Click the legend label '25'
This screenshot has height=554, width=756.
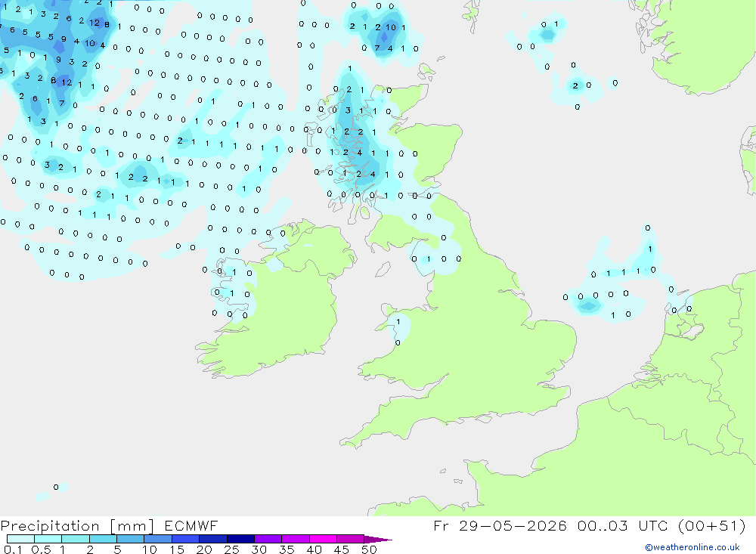(232, 549)
